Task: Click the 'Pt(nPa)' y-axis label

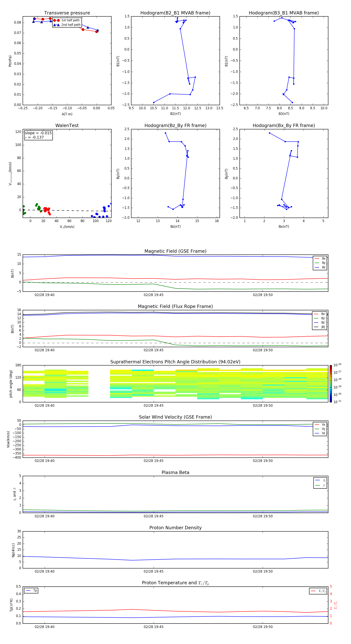Action: pos(10,61)
